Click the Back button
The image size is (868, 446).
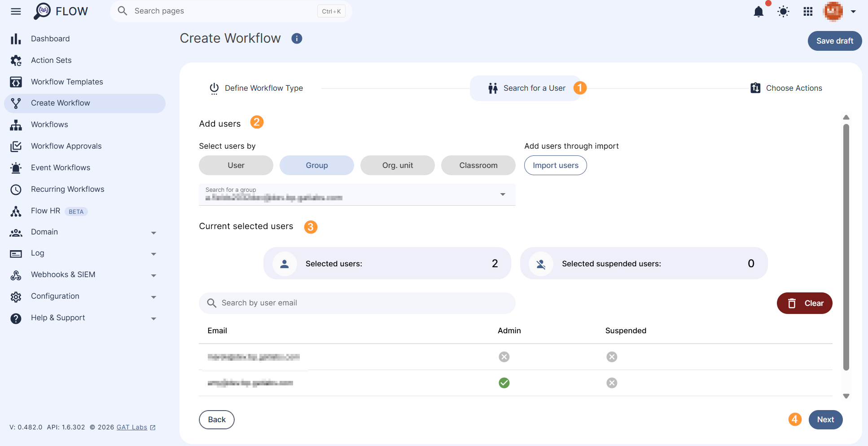(217, 420)
